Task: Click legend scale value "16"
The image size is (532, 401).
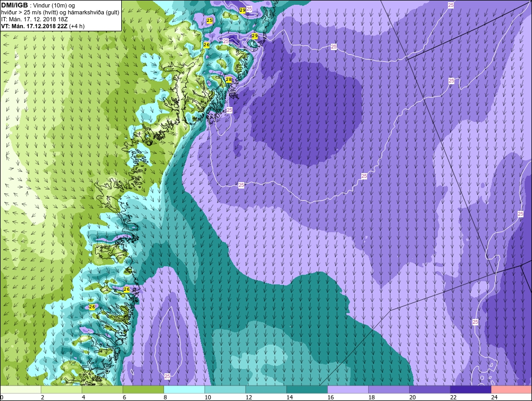Action: (330, 397)
